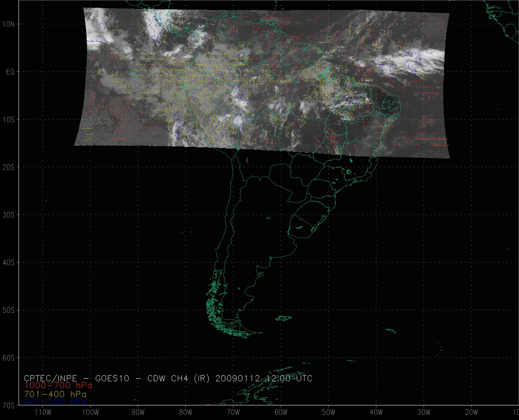Click the 100W longitude label
519x420 pixels.
(91, 412)
